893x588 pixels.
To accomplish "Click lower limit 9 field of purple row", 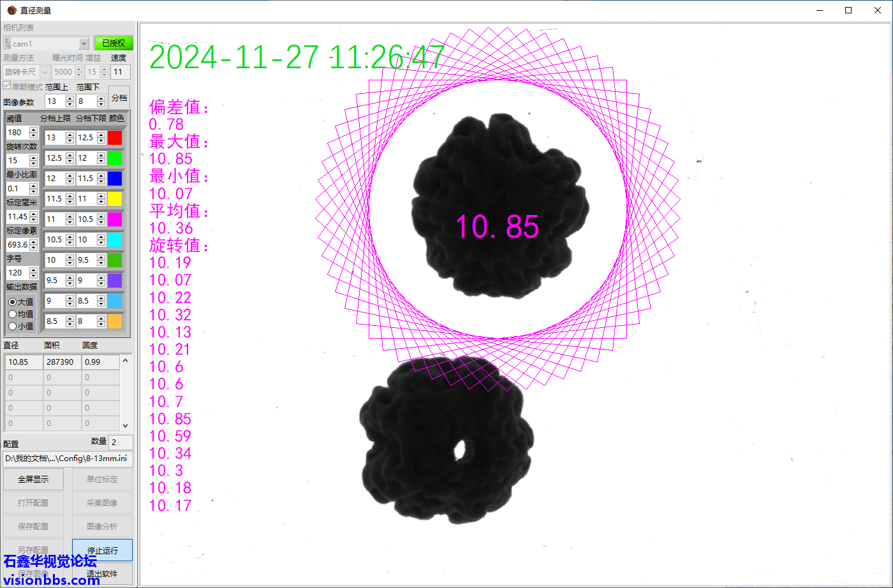I will click(86, 281).
